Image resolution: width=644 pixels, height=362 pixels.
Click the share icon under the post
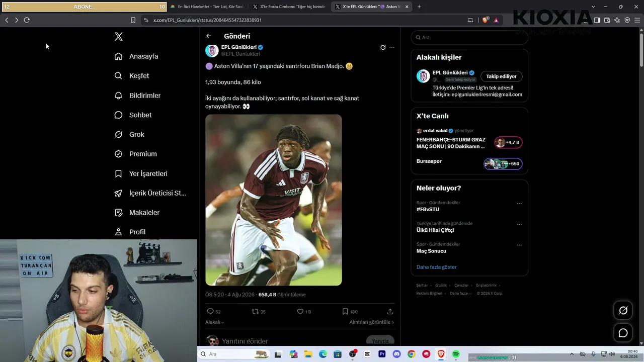click(390, 312)
